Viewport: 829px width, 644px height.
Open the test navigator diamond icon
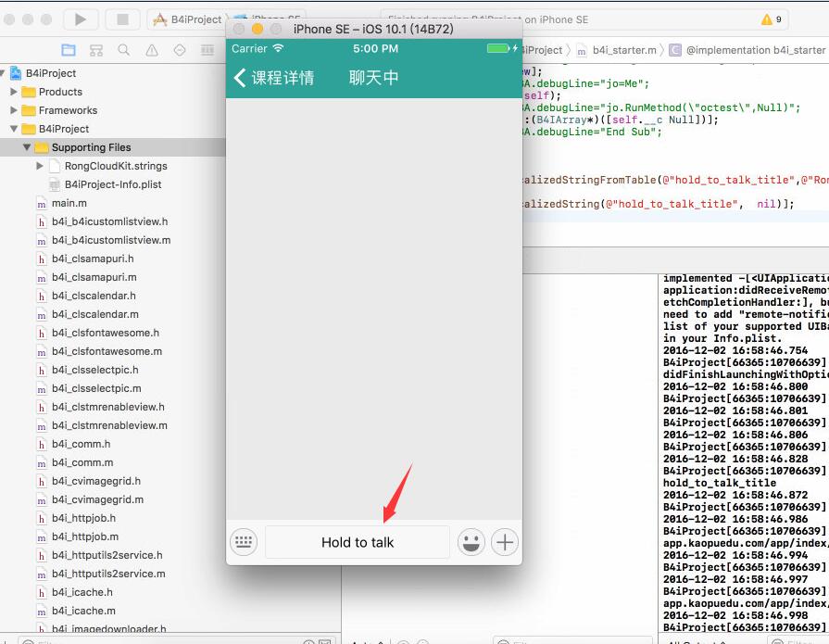pyautogui.click(x=180, y=50)
